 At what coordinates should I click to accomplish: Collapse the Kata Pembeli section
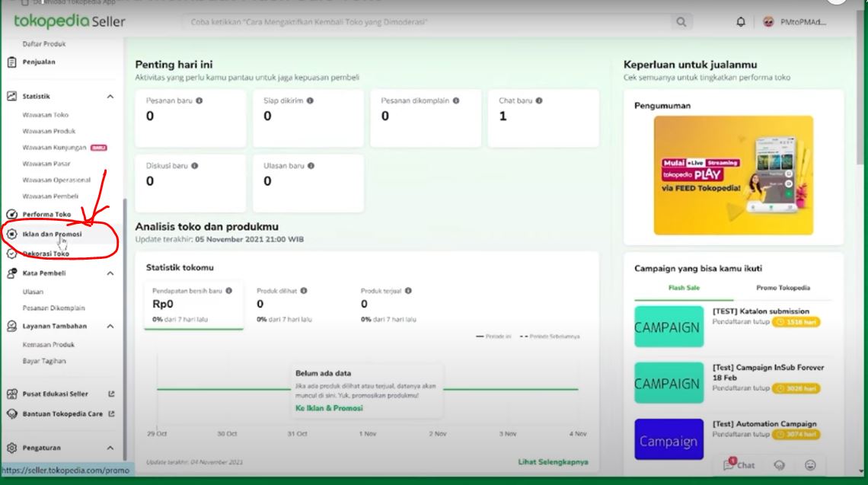[110, 273]
